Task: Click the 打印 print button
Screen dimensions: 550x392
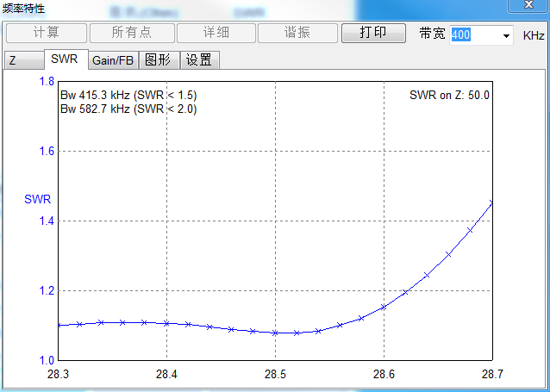Action: (x=373, y=33)
